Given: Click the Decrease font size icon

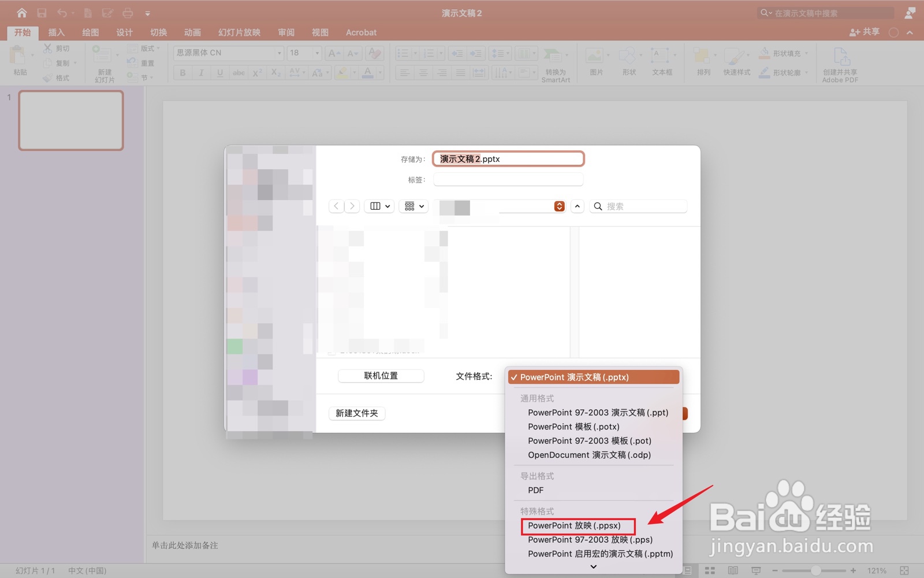Looking at the screenshot, I should click(352, 53).
